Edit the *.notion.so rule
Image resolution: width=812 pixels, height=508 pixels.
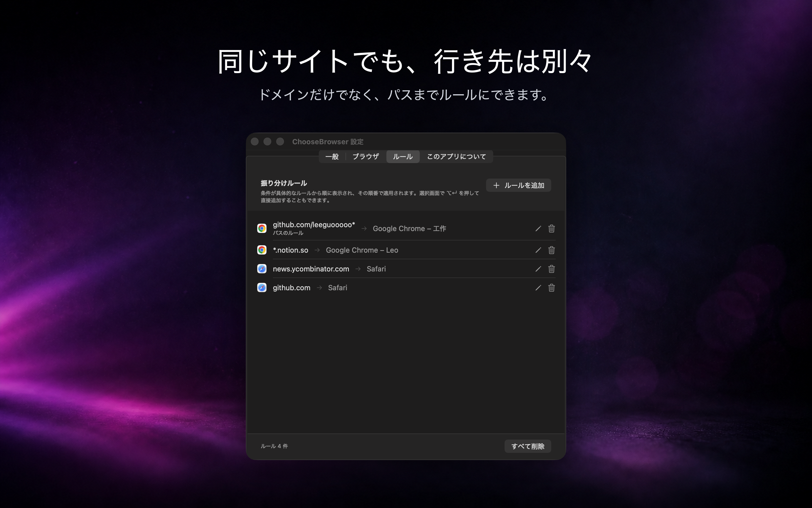click(x=538, y=250)
